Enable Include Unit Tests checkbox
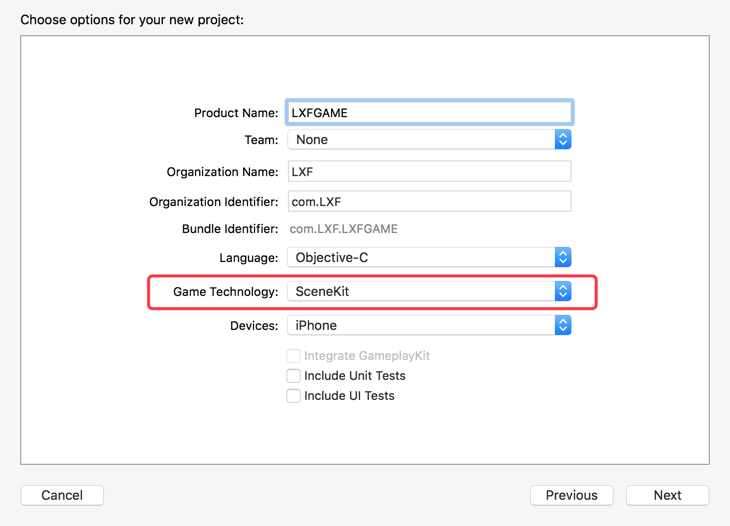The image size is (730, 526). point(294,376)
